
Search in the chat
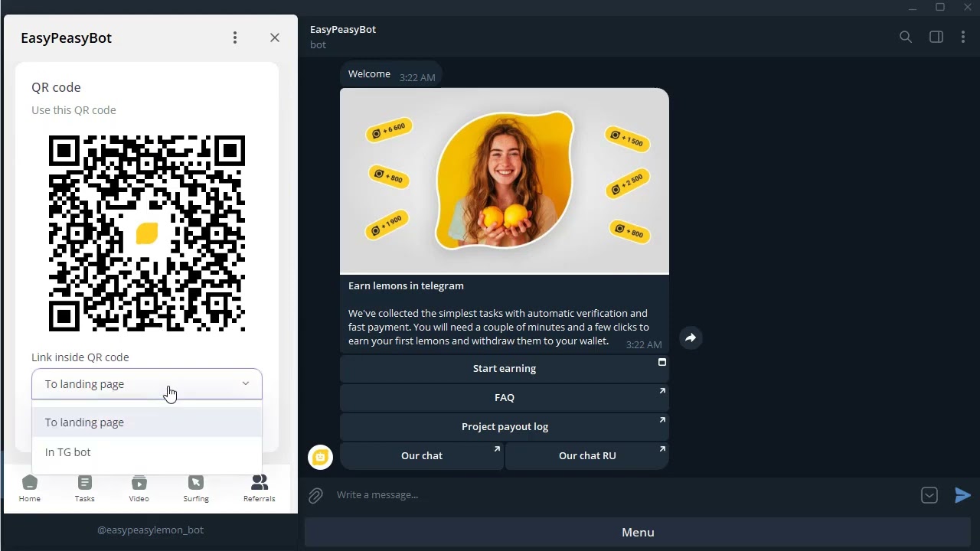pos(906,37)
